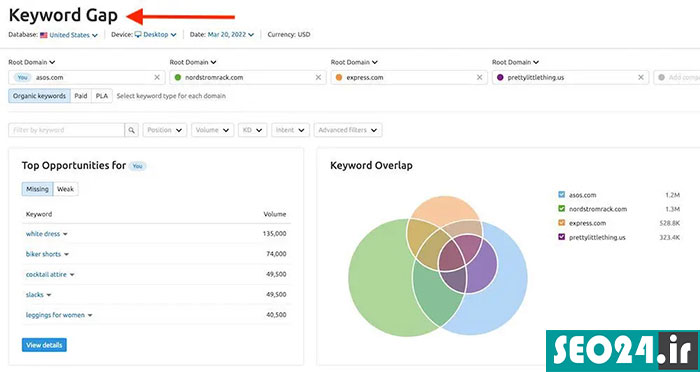Click the desktop monitor device icon

click(138, 34)
